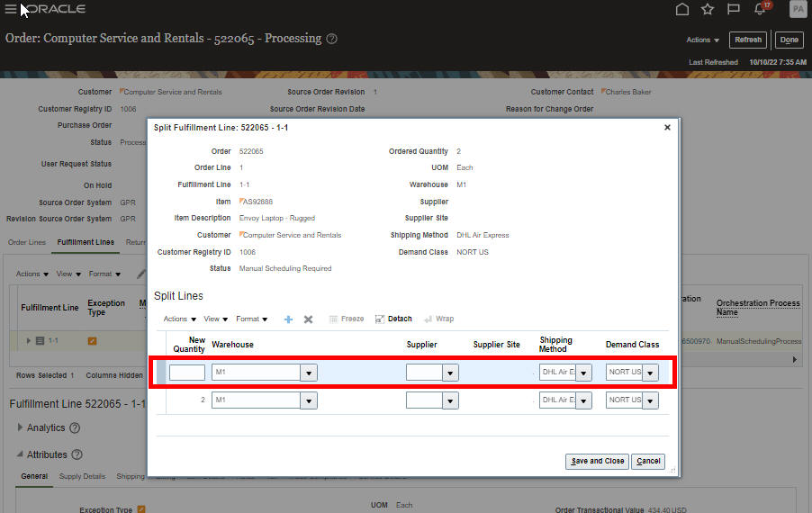Viewport: 812px width, 513px height.
Task: Open Split Lines View menu
Action: pos(215,319)
